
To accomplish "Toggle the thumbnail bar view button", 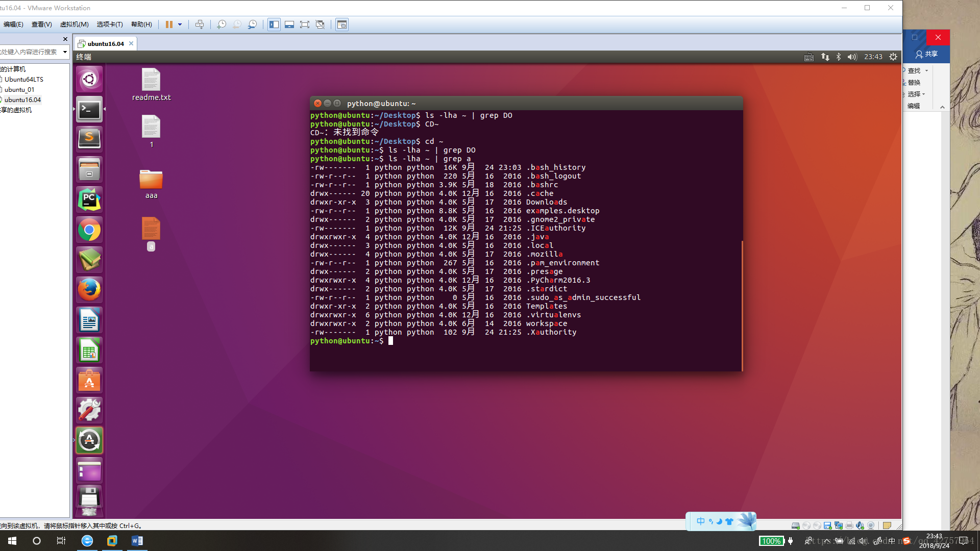I will [x=289, y=24].
